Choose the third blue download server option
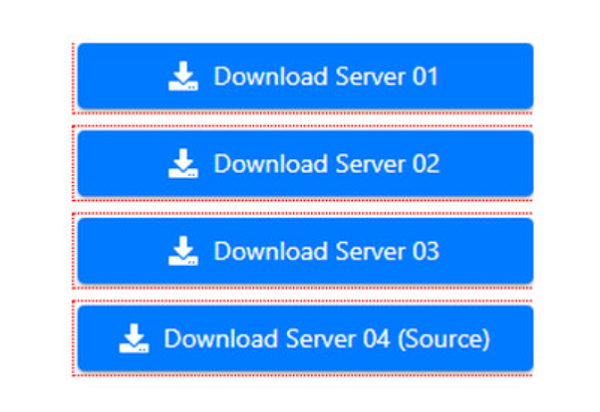Viewport: 600px width, 412px height. point(305,251)
